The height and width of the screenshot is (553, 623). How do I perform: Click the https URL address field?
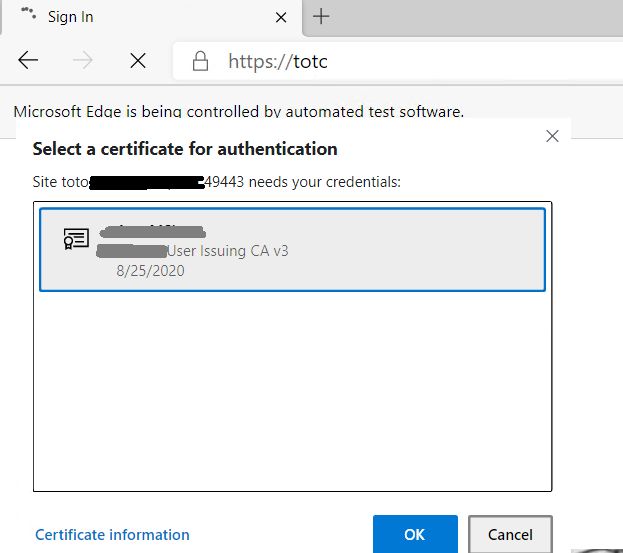(x=397, y=61)
